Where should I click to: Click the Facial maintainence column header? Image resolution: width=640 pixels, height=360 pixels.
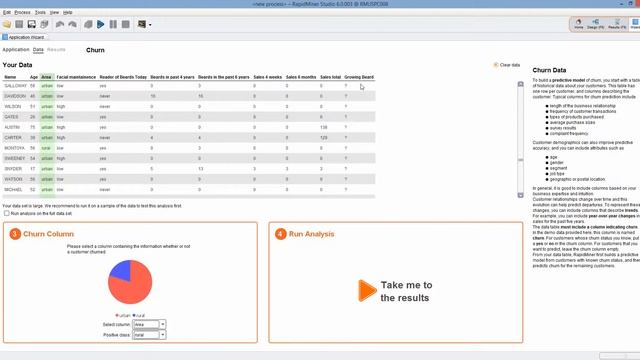point(76,77)
